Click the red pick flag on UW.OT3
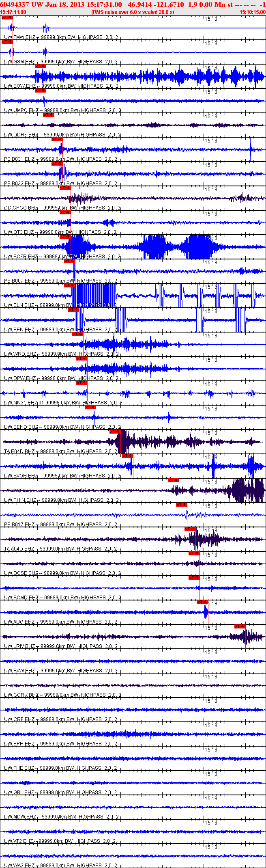The image size is (266, 868). 65,212
